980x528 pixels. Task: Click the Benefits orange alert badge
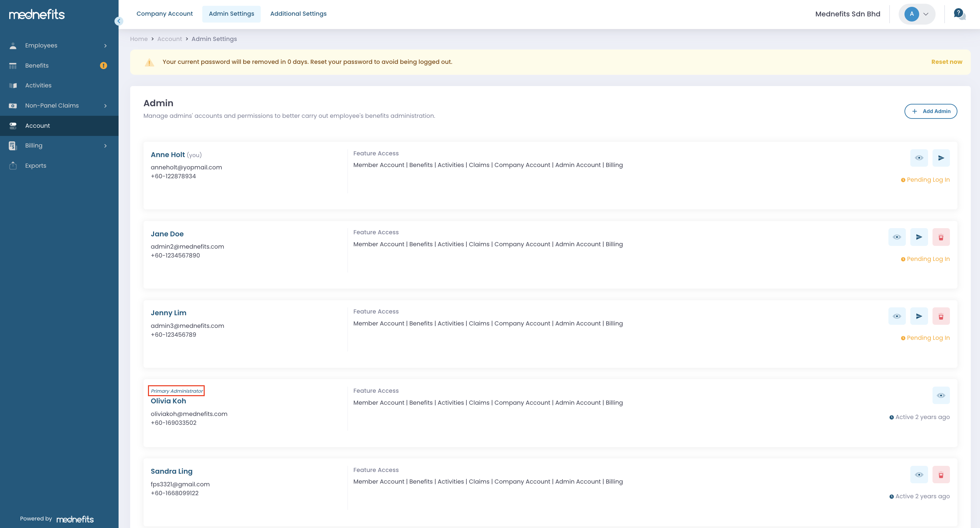tap(104, 66)
